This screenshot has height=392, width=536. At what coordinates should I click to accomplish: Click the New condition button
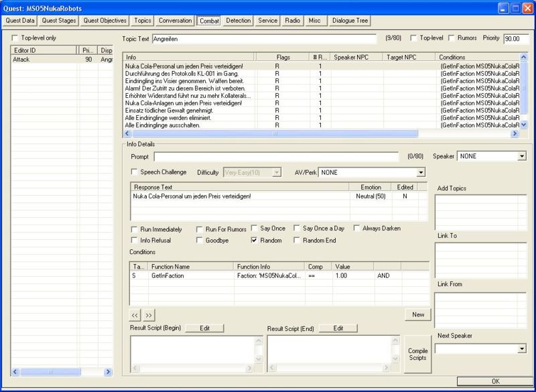pyautogui.click(x=418, y=314)
